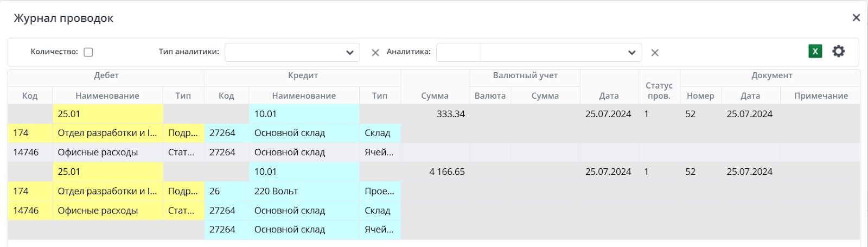The image size is (868, 247).
Task: Open the Аналитика dropdown list
Action: pos(631,53)
